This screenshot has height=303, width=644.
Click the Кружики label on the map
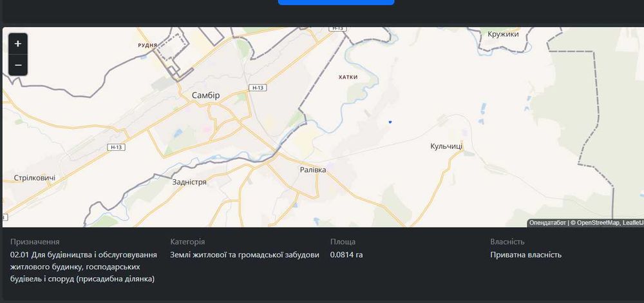tap(503, 34)
